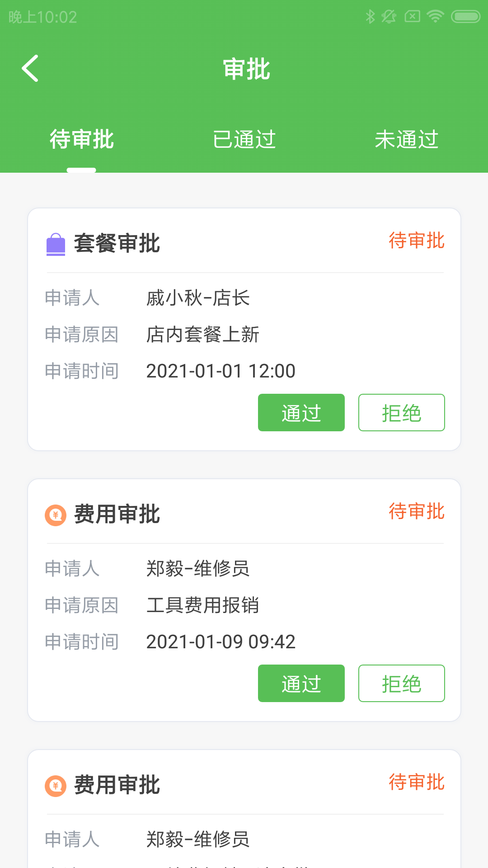Reject the 套餐审批 request with 拒绝
The width and height of the screenshot is (488, 868).
(401, 413)
